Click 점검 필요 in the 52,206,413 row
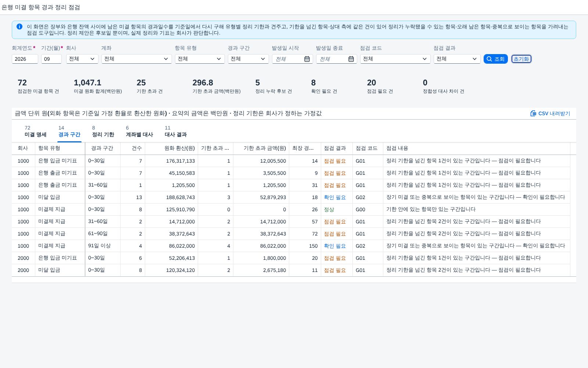The height and width of the screenshot is (368, 588). [335, 258]
